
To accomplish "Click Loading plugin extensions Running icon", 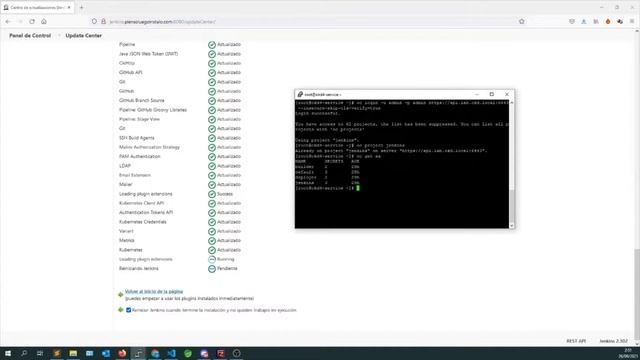I will 212,260.
